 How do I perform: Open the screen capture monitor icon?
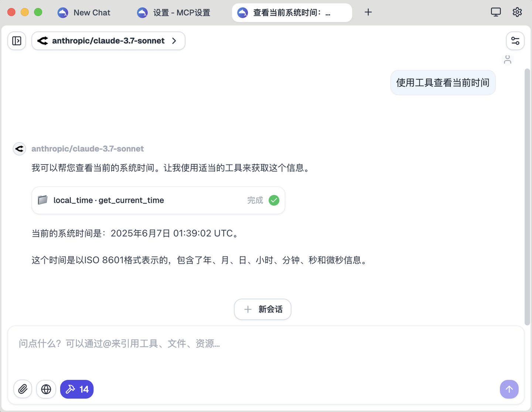(495, 12)
